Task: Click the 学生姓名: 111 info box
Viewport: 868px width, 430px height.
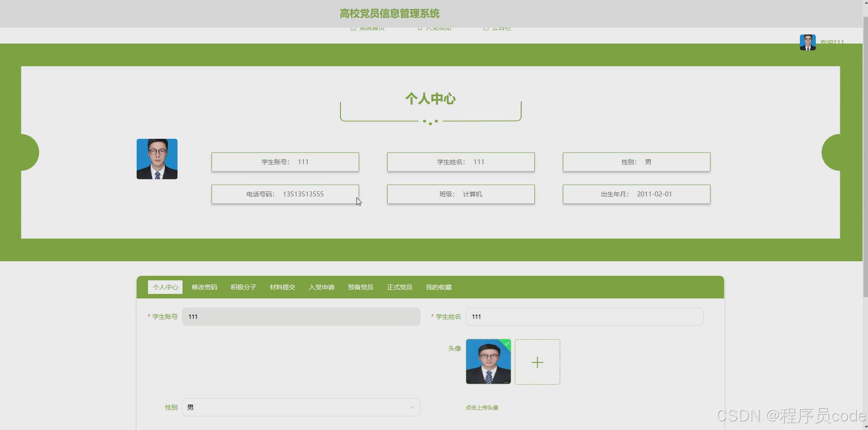Action: (x=461, y=162)
